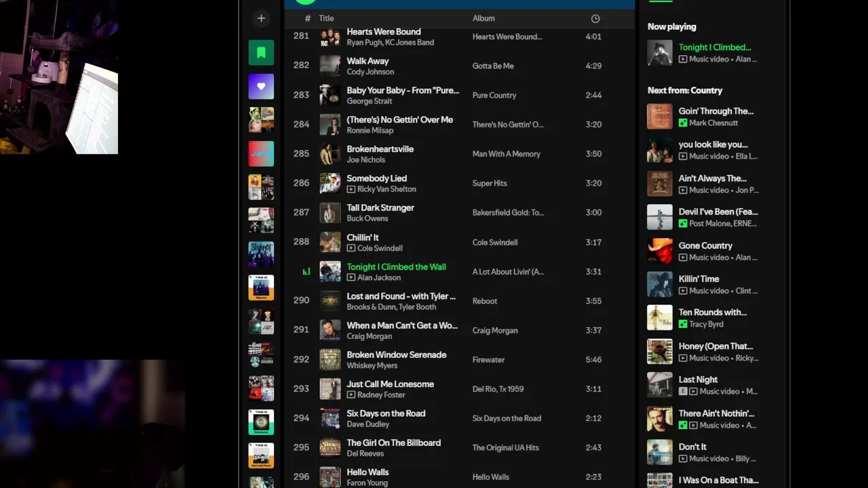Click 'There Ain't Nothin'...' in queue
This screenshot has width=868, height=488.
(717, 413)
